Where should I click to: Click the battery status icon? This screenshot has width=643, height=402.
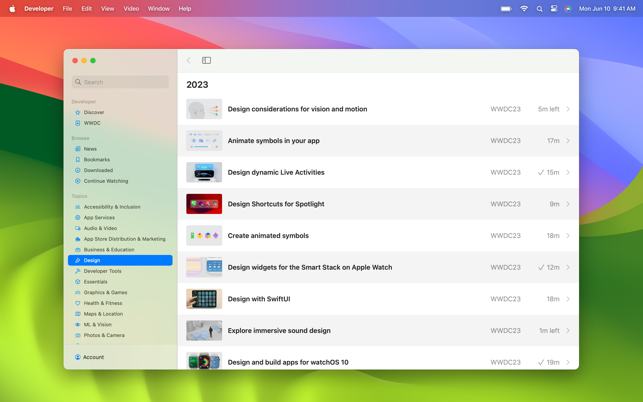click(x=506, y=9)
